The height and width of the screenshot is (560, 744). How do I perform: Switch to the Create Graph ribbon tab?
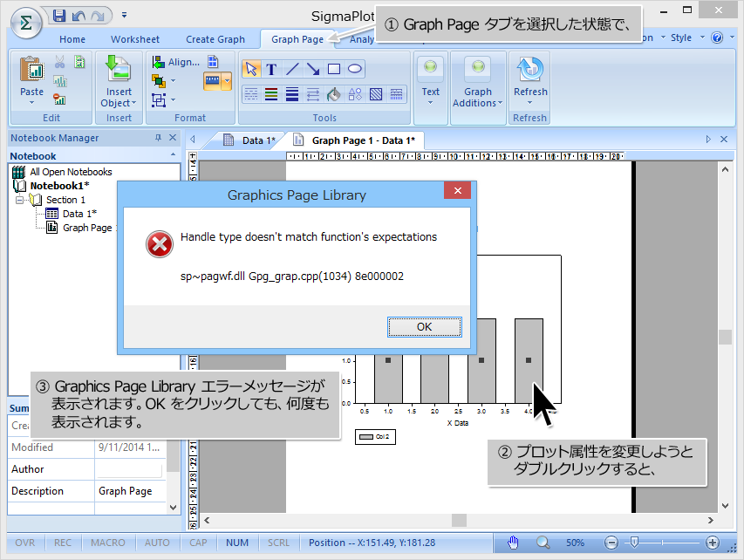coord(215,39)
